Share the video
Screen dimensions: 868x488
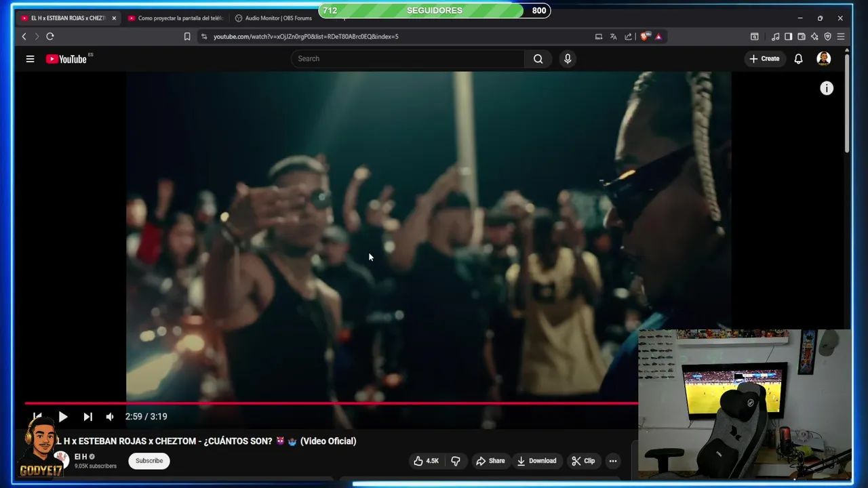[490, 461]
